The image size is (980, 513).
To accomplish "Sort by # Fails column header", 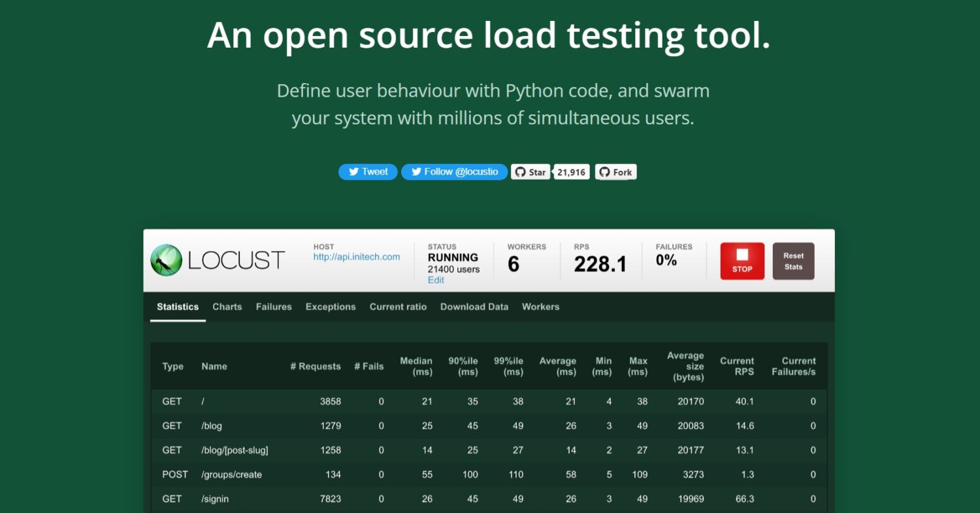I will (369, 366).
